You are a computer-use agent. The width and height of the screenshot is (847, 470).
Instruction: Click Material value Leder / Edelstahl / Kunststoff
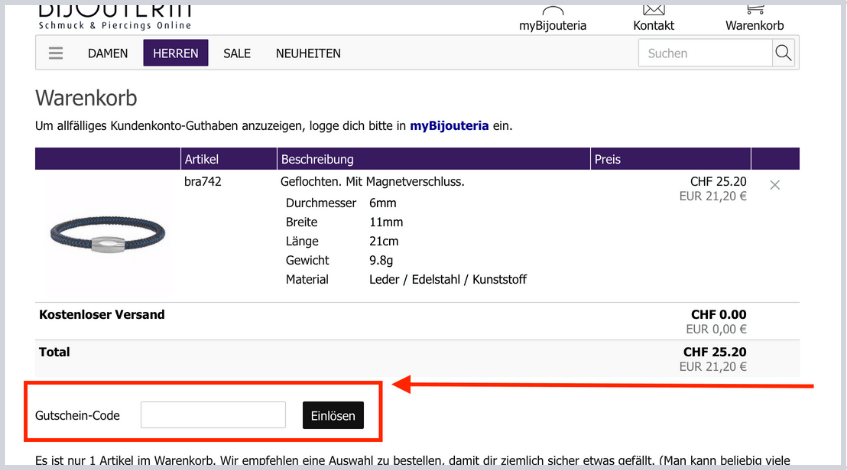pos(448,279)
